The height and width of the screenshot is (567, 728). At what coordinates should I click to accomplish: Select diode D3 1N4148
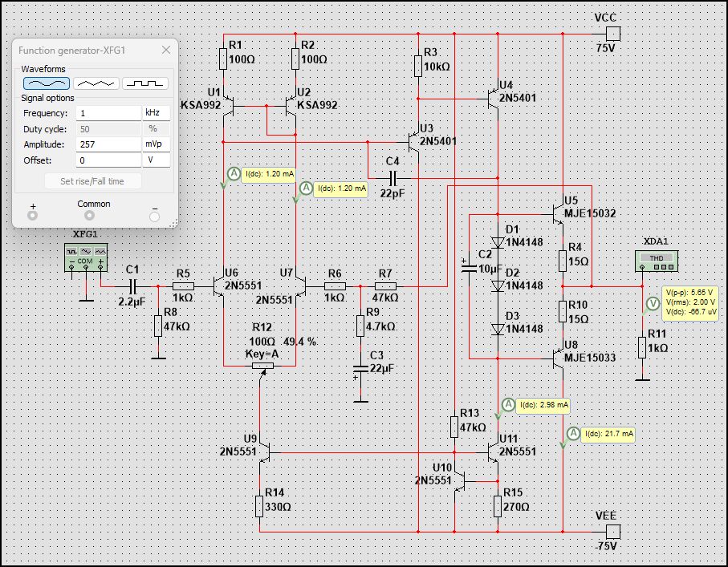pyautogui.click(x=498, y=329)
